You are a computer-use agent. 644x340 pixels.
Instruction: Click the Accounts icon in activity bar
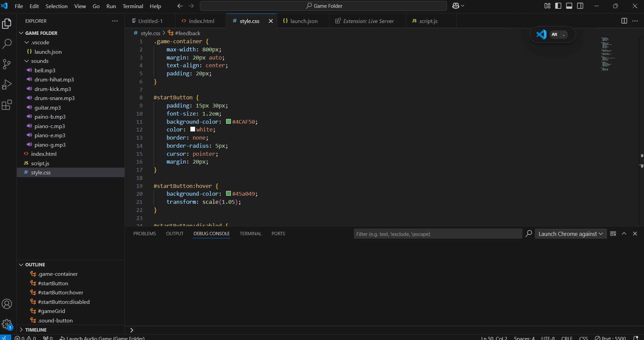(7, 304)
